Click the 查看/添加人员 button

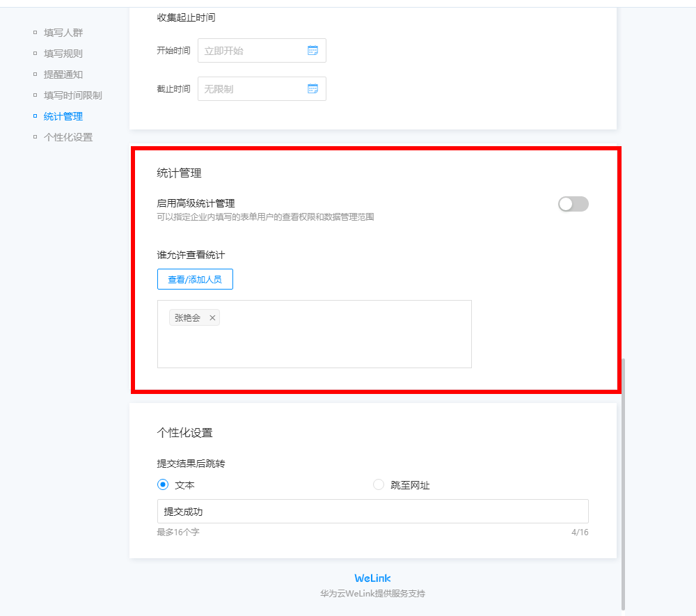[x=195, y=278]
